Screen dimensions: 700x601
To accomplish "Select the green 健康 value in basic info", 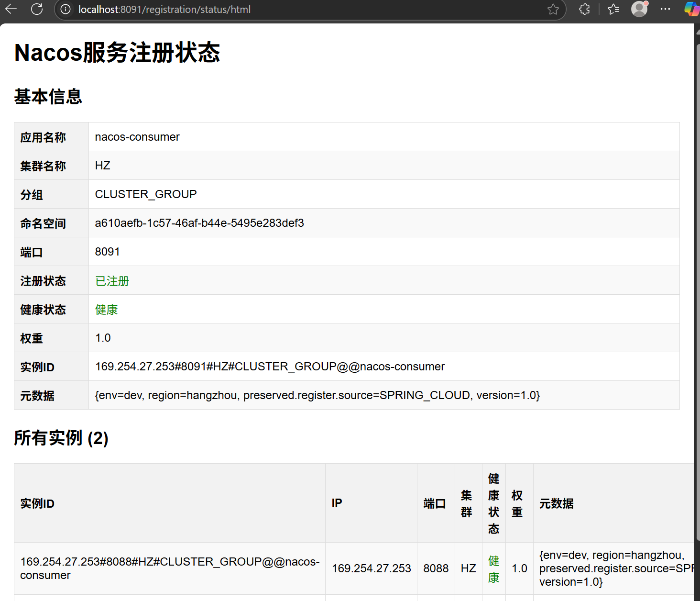I will coord(107,310).
